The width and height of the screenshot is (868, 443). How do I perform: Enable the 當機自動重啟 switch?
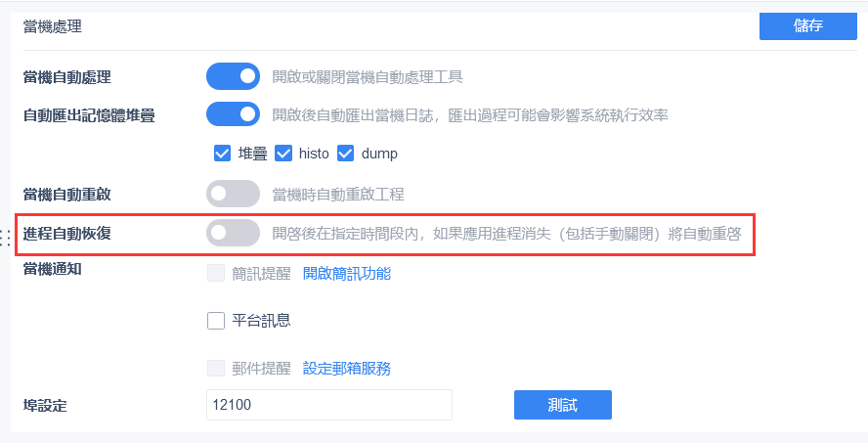(x=233, y=194)
